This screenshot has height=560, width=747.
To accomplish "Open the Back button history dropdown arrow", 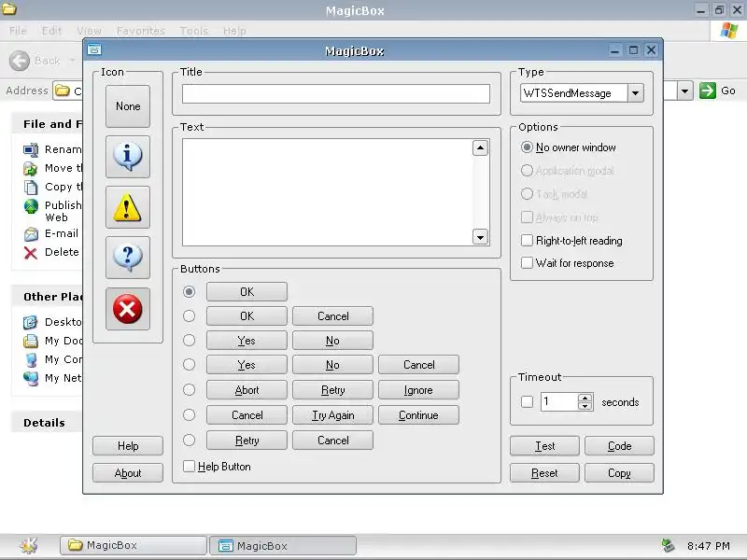I will [x=72, y=61].
